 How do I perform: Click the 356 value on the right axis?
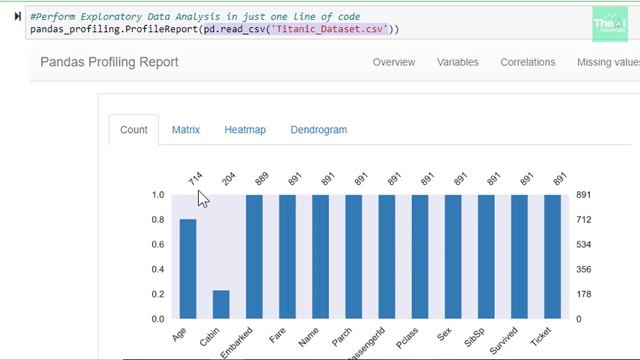584,269
